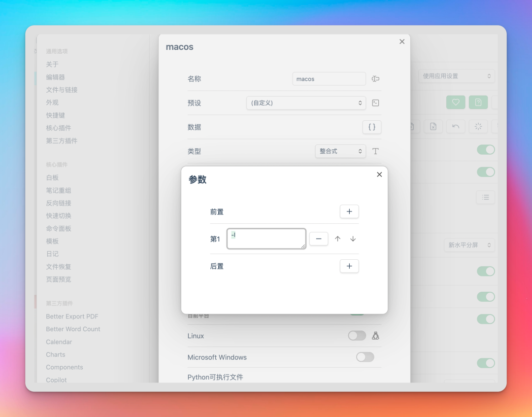Image resolution: width=532 pixels, height=417 pixels.
Task: Click the green heart button in background settings
Action: point(456,102)
